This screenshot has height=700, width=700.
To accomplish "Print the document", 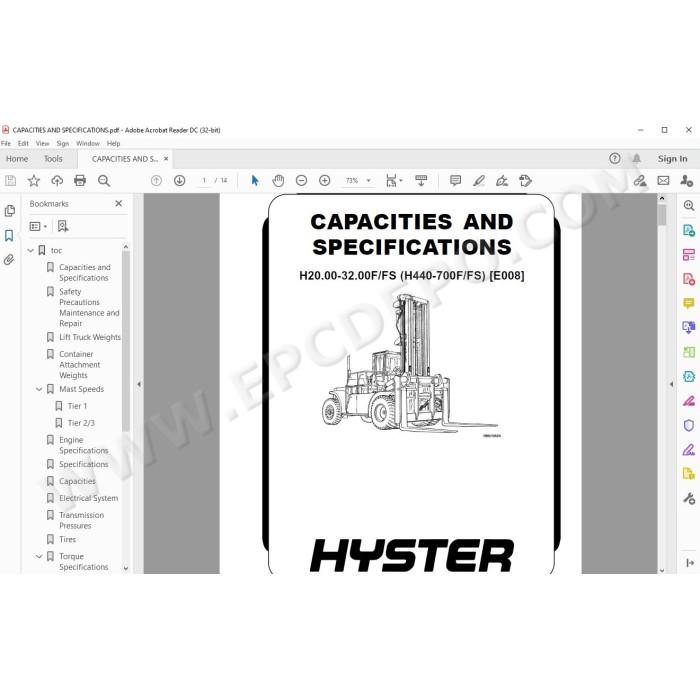I will 80,181.
